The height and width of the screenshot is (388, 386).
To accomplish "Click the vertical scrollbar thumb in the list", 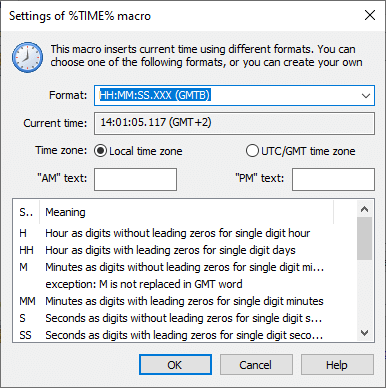I will [x=364, y=239].
